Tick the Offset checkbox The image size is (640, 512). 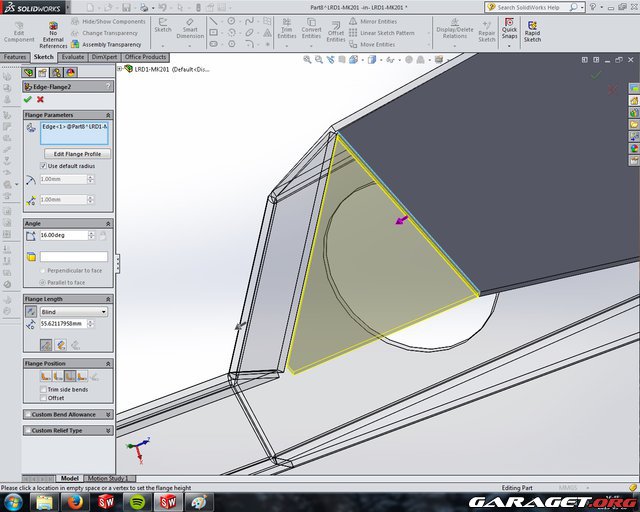pyautogui.click(x=43, y=398)
